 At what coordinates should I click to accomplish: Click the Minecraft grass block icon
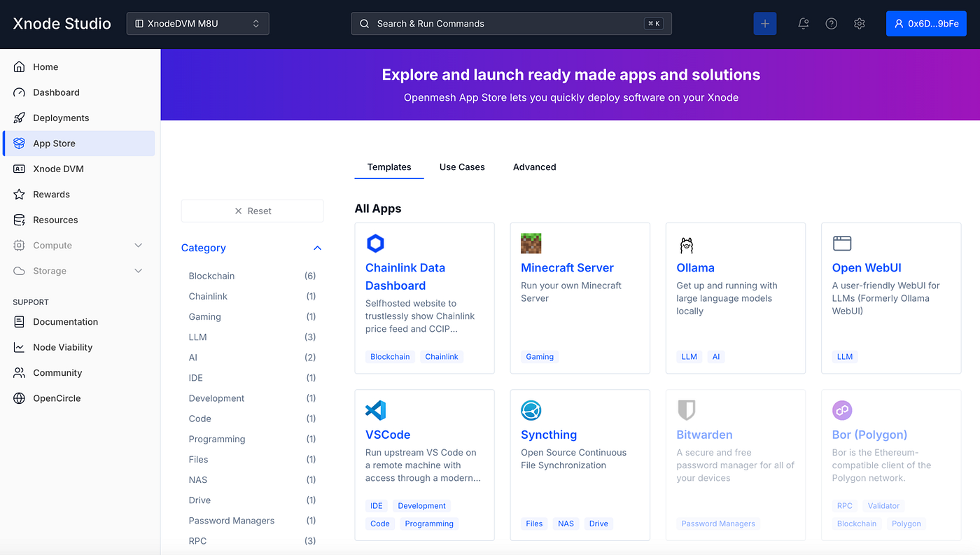click(x=531, y=244)
